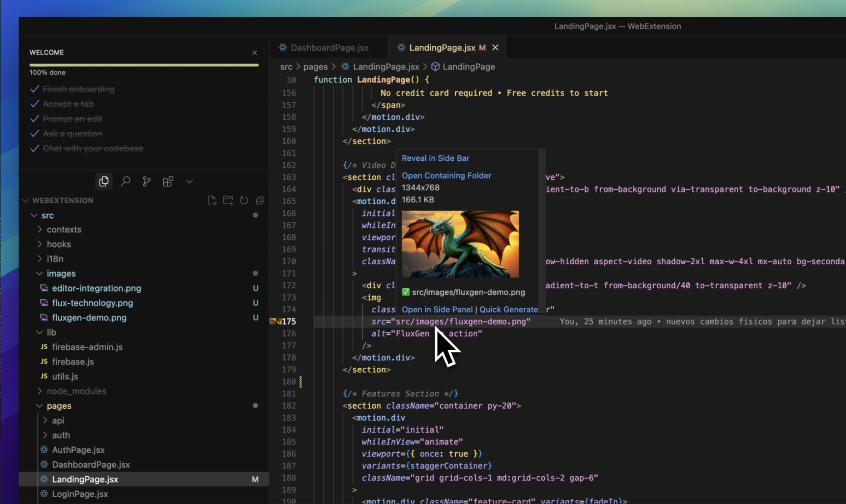Image resolution: width=846 pixels, height=504 pixels.
Task: Open the Source Control view icon
Action: click(x=146, y=182)
